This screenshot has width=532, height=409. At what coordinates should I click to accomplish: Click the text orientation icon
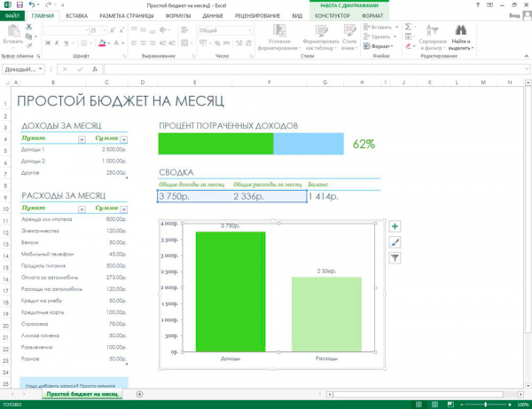point(163,30)
